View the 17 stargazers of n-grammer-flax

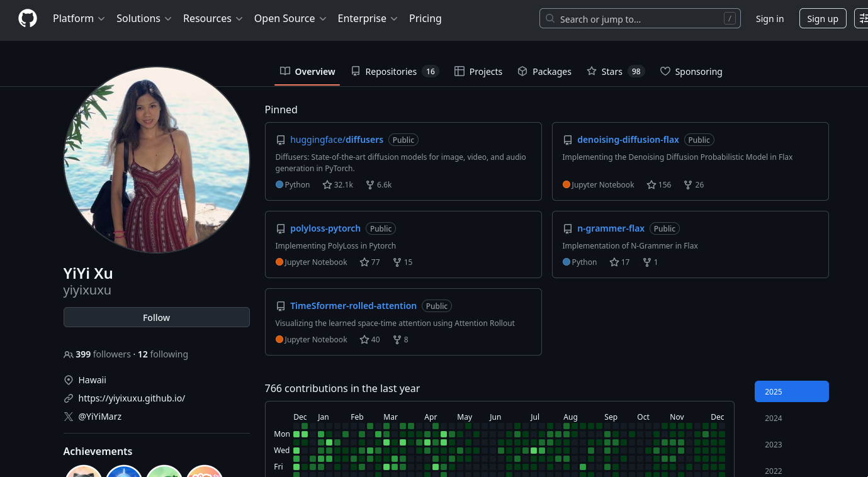619,262
